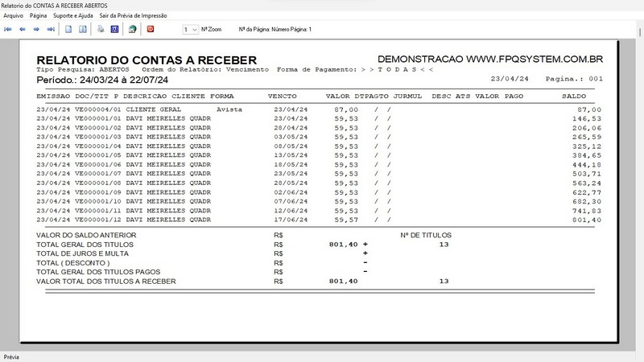Click document VE000001/10 in the list
The image size is (644, 362).
click(x=98, y=202)
